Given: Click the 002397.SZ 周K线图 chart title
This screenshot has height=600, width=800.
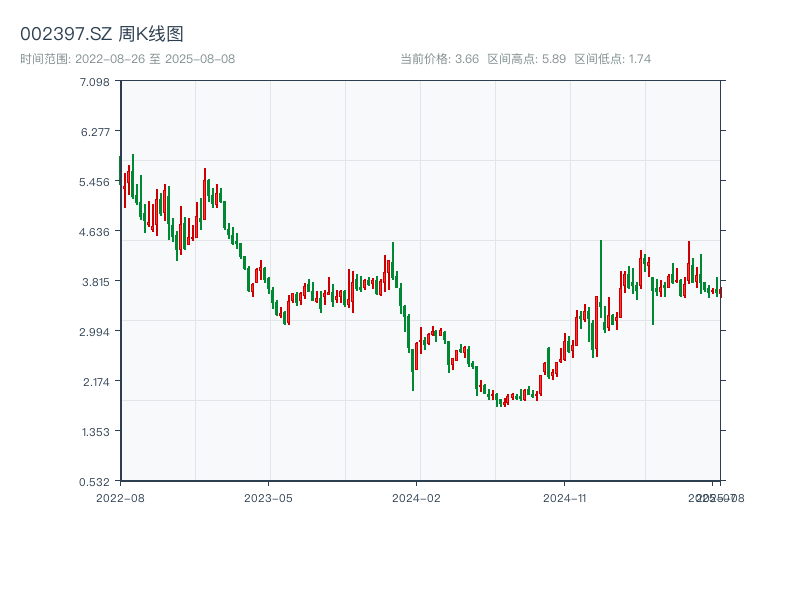Looking at the screenshot, I should point(102,35).
